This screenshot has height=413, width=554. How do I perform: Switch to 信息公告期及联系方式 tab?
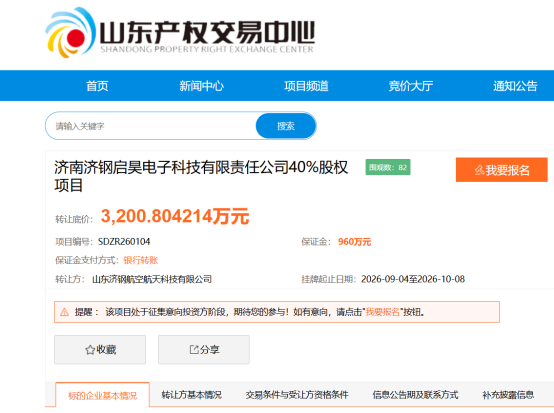[416, 395]
